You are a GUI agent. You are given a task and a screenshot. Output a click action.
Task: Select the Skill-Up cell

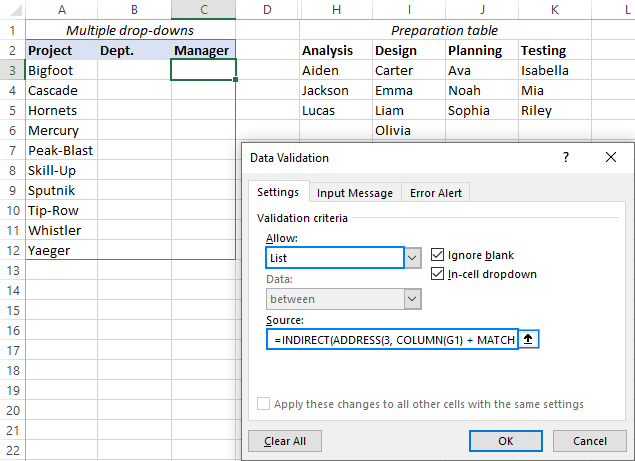click(x=62, y=170)
